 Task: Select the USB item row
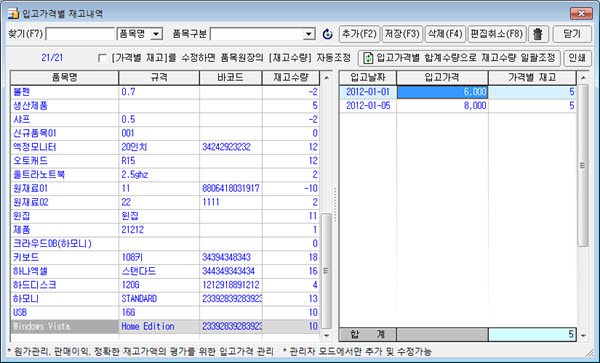165,312
